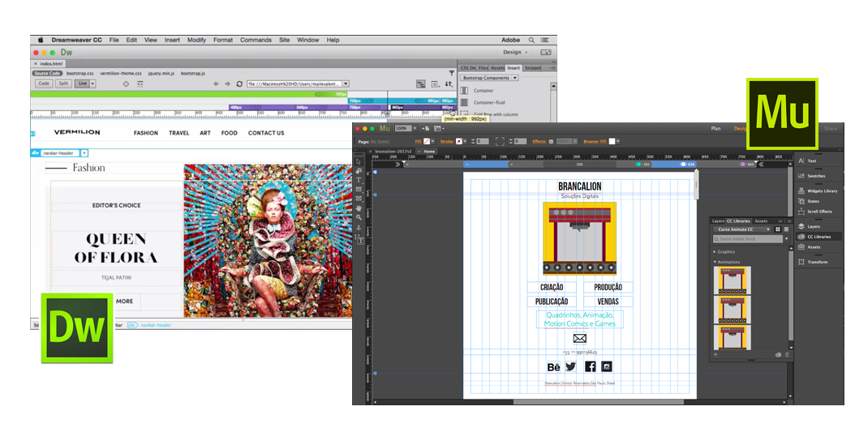Click the Search Adobe Stock field

pyautogui.click(x=748, y=239)
